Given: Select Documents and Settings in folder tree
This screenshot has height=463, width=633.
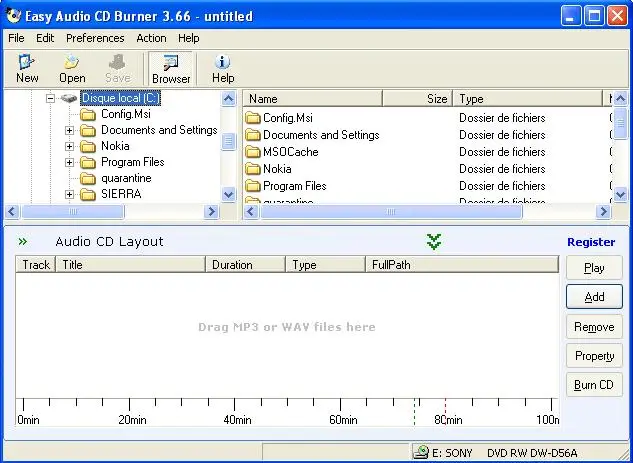Looking at the screenshot, I should pos(159,130).
